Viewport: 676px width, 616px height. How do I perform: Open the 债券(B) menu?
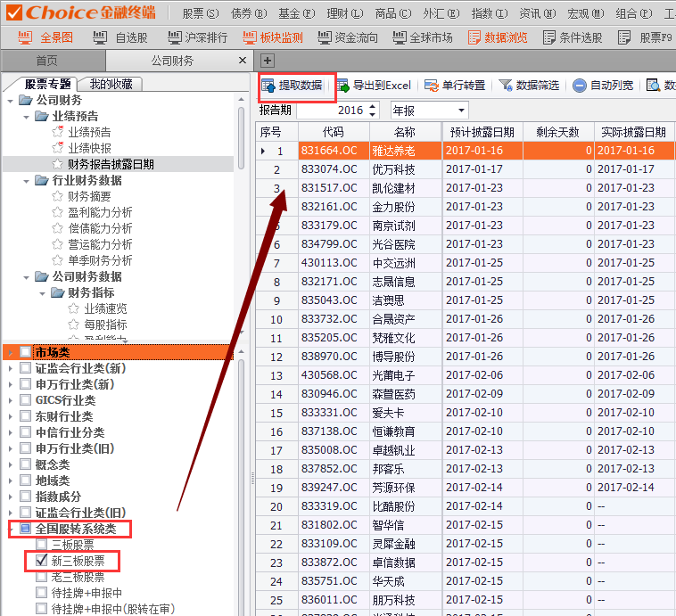pyautogui.click(x=249, y=13)
